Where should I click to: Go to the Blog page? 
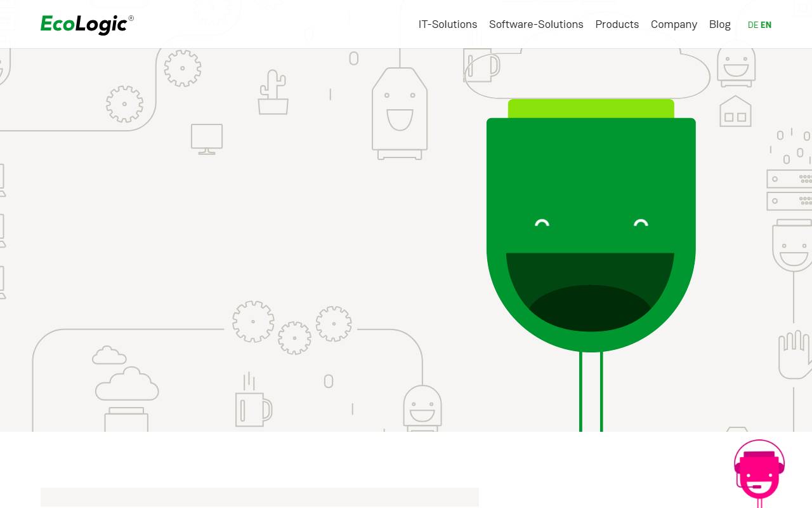[x=720, y=24]
